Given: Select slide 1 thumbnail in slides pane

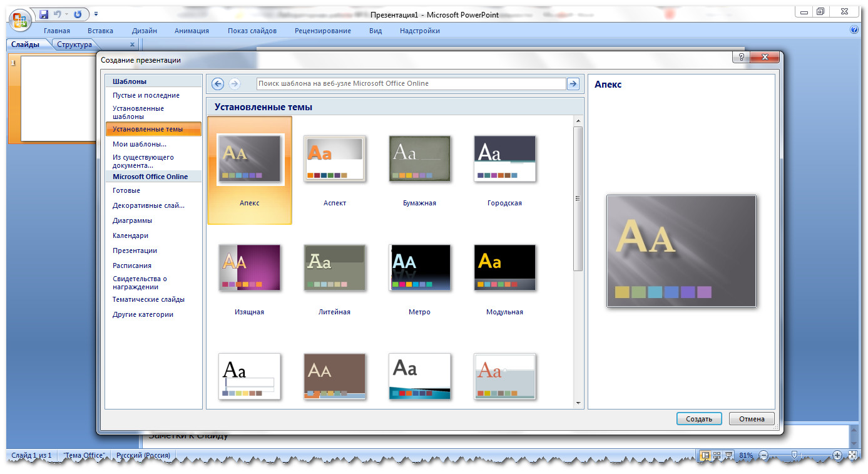Looking at the screenshot, I should [58, 98].
